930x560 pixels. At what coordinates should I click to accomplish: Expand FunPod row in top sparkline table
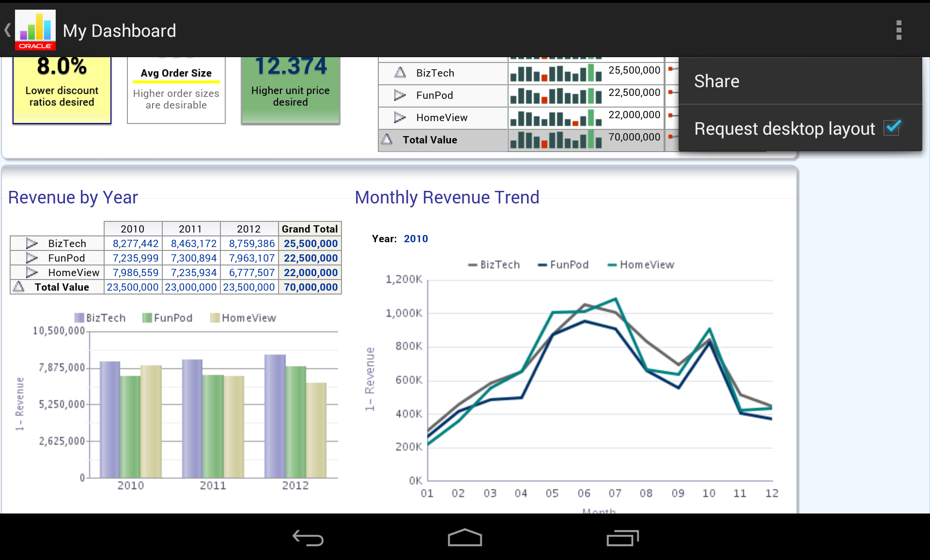click(x=400, y=95)
